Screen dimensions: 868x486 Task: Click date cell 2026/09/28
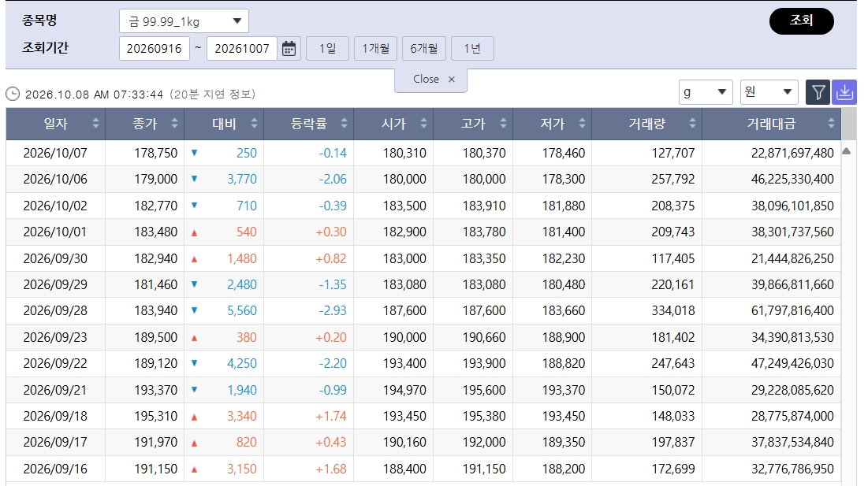coord(55,310)
